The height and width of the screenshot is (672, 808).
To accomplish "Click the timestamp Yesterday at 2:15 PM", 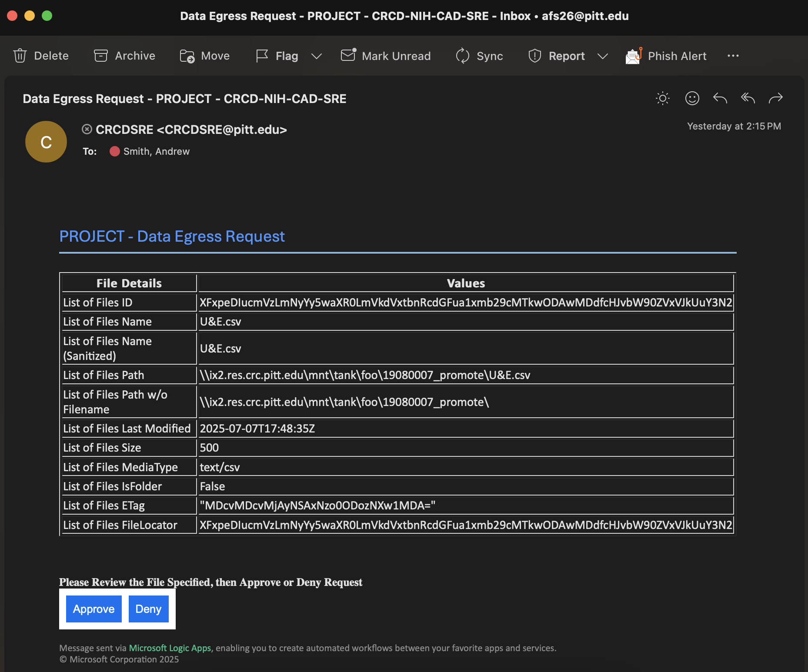I will [734, 126].
